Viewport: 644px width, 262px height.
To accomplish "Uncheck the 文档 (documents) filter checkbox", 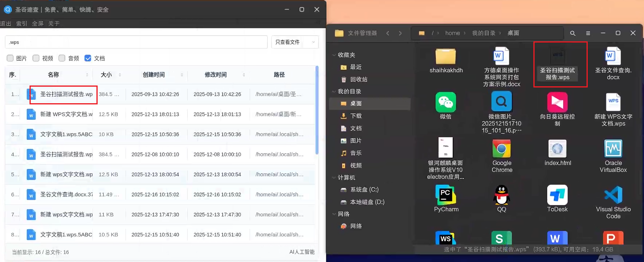I will pos(88,58).
